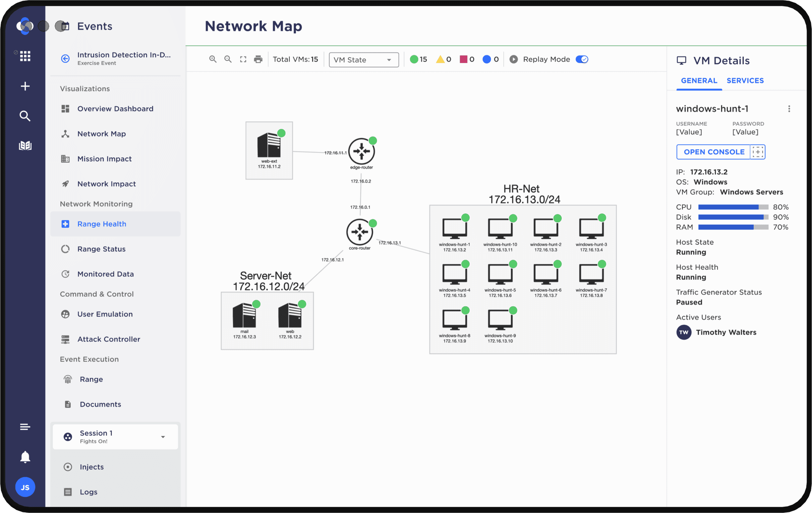This screenshot has width=812, height=513.
Task: Expand the Session 1 selector
Action: point(115,437)
